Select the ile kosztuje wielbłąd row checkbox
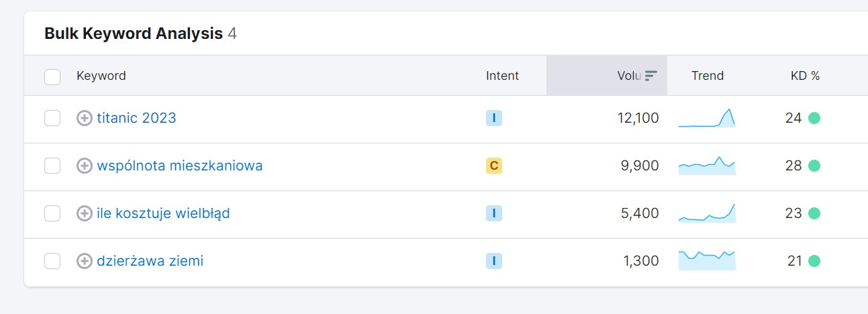 coord(52,213)
